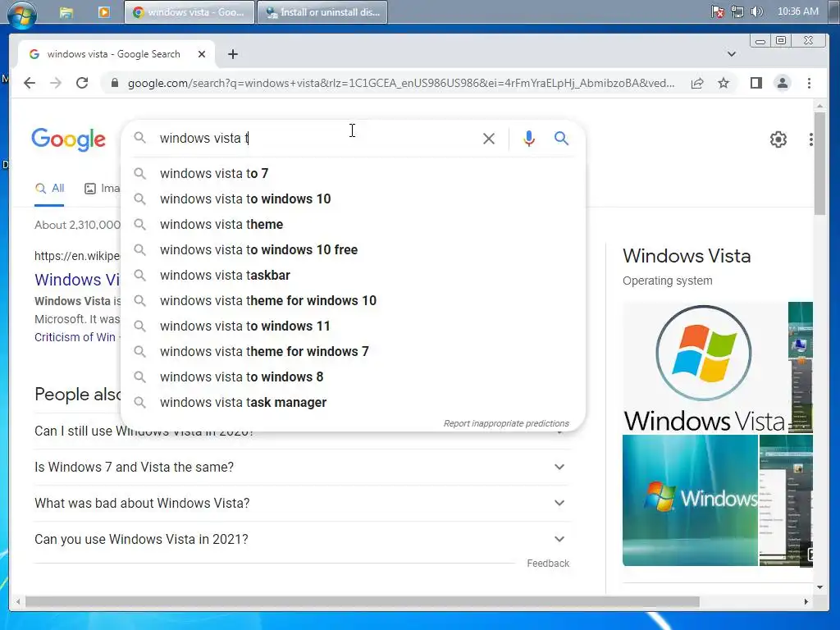Open Windows Explorer from the taskbar
The image size is (840, 630).
coord(66,12)
